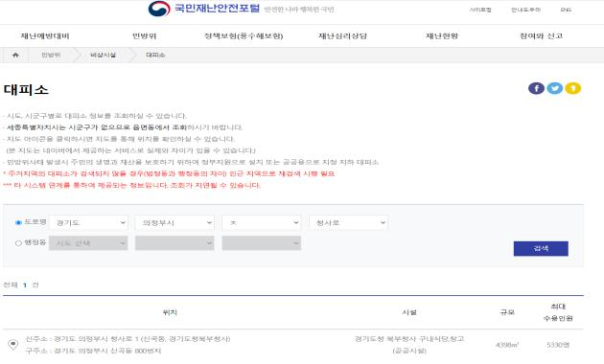Open the 참여와 신고 menu

click(542, 36)
